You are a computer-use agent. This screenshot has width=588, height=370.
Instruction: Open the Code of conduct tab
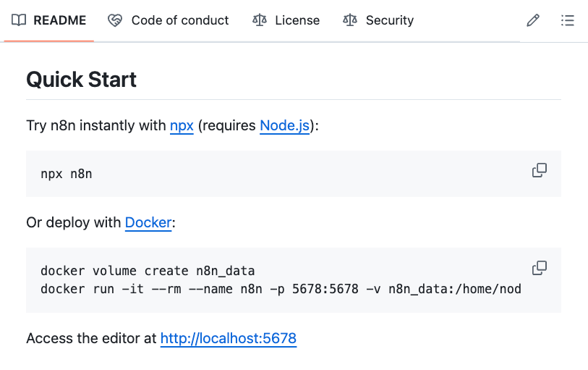pos(168,20)
